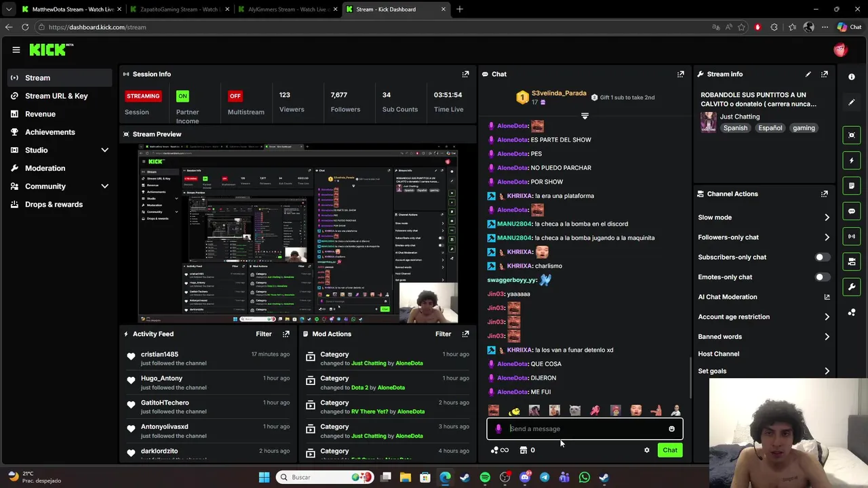Click the lightning bolt icon in right sidebar

point(852,161)
